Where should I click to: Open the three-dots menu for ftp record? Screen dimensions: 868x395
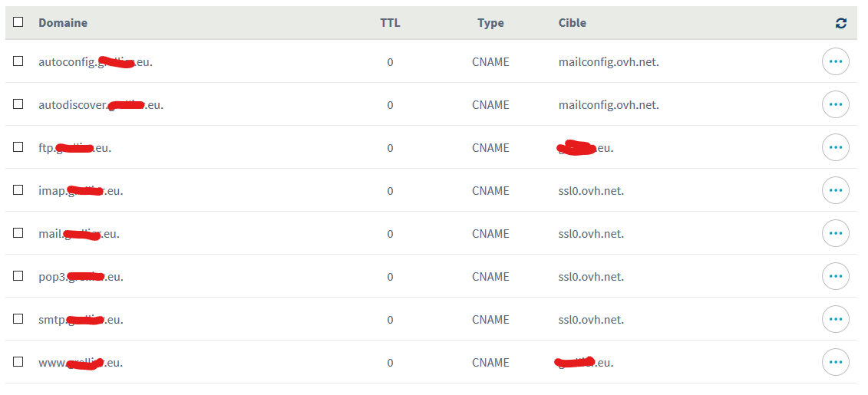pos(835,147)
